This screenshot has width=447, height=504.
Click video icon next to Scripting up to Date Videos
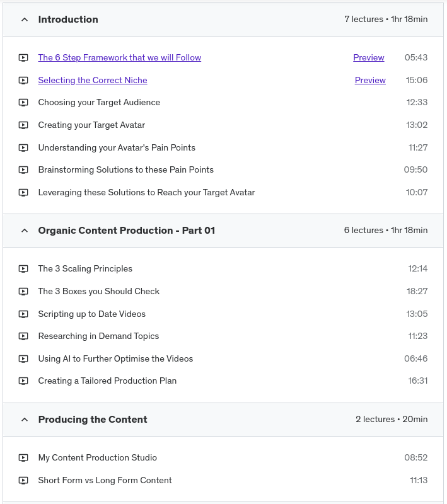[x=23, y=314]
